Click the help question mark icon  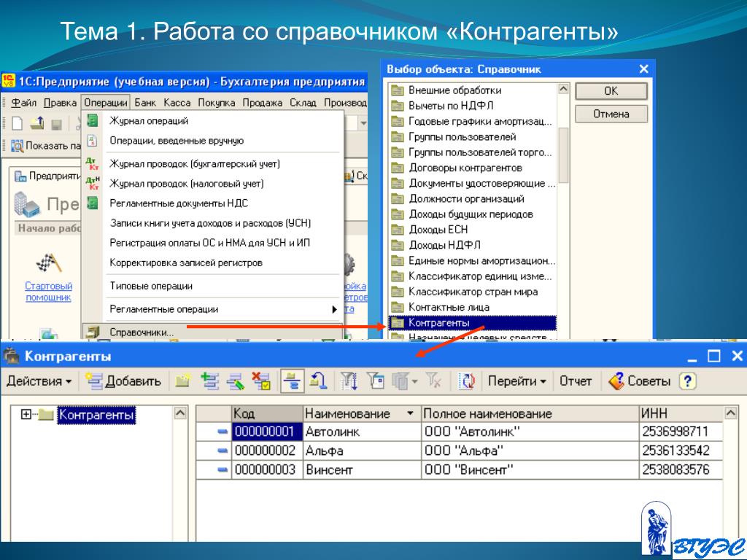(687, 381)
